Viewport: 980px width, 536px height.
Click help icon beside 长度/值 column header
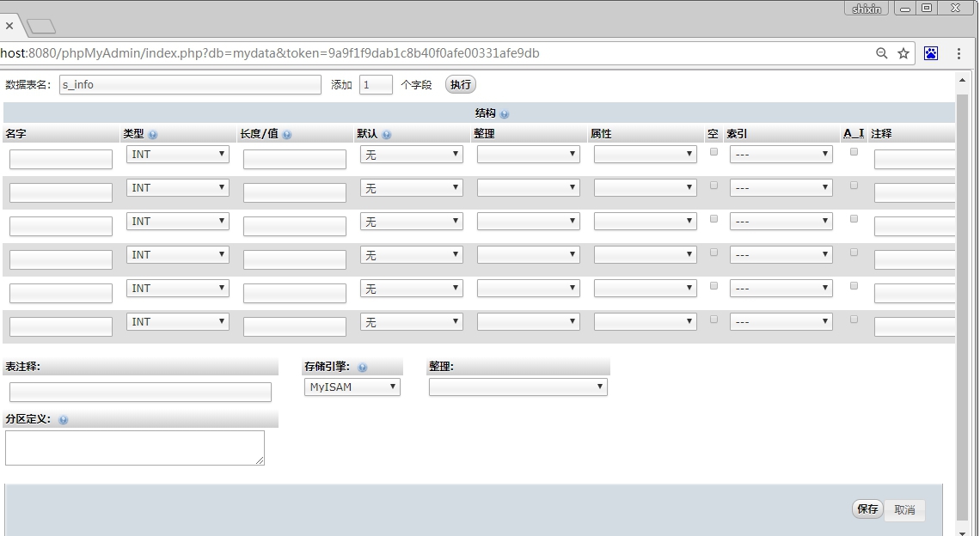point(287,135)
